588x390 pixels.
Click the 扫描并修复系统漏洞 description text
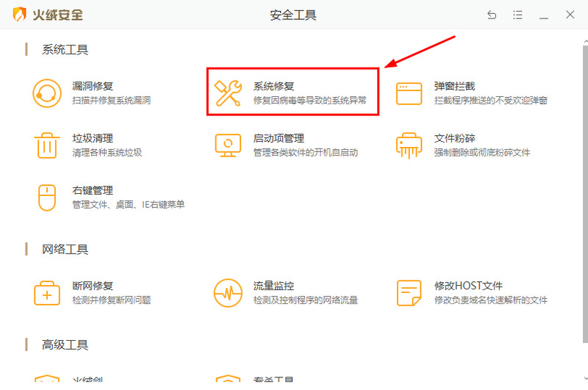click(x=111, y=101)
